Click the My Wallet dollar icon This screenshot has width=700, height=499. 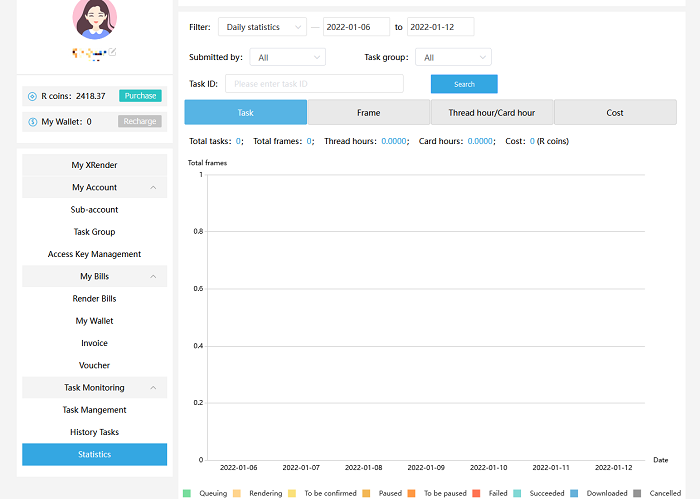coord(32,122)
